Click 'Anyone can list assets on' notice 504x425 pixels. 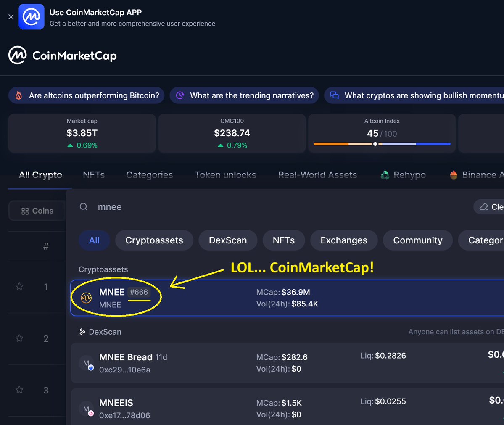click(x=456, y=332)
